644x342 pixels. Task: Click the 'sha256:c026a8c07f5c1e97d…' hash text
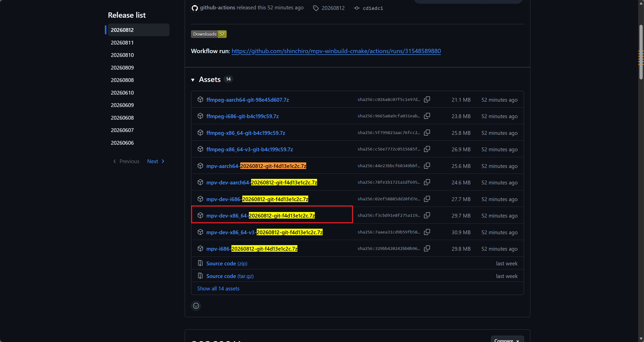click(389, 99)
